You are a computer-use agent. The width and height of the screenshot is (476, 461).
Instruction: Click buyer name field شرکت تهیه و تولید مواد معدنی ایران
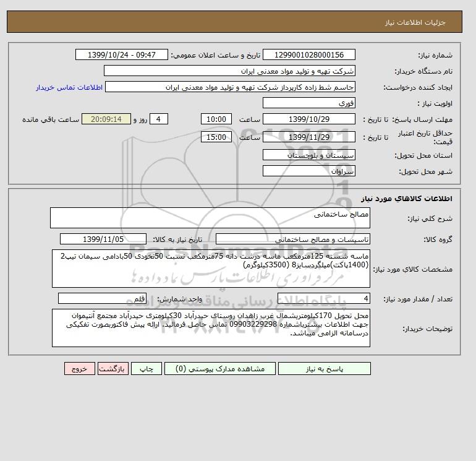click(x=229, y=71)
